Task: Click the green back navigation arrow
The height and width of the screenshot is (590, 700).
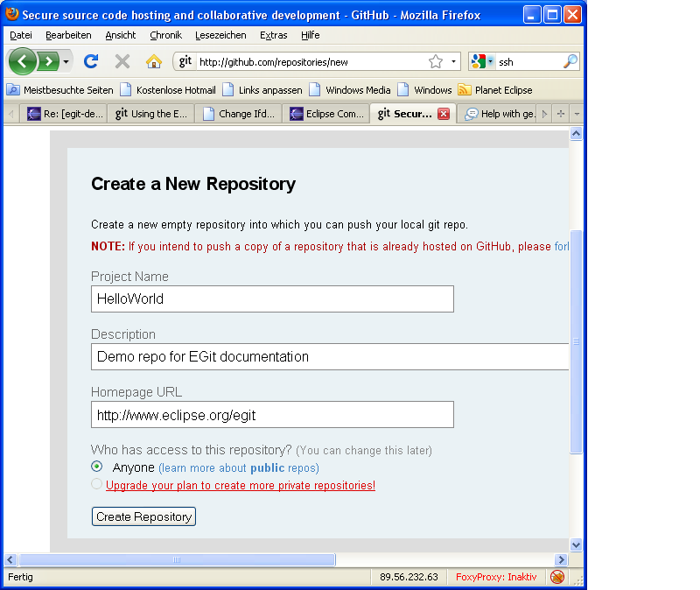Action: pyautogui.click(x=23, y=61)
